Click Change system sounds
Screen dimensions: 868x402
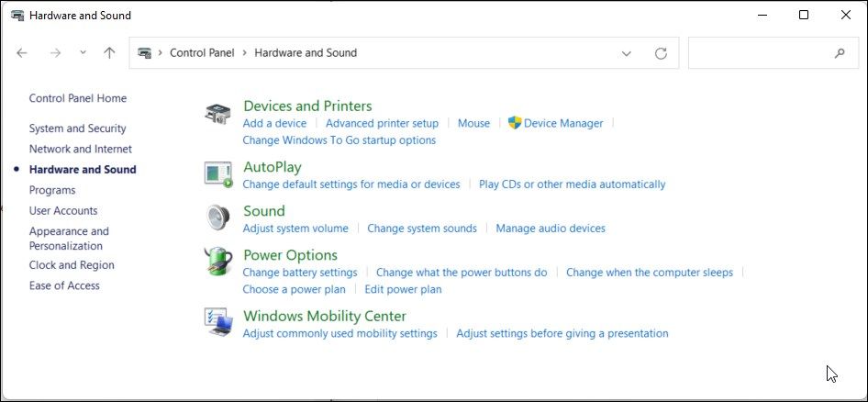tap(422, 229)
